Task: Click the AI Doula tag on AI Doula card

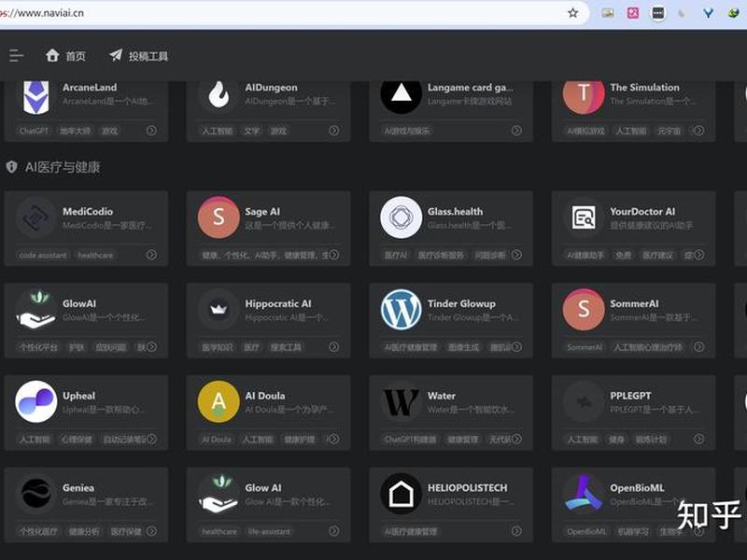Action: pyautogui.click(x=217, y=439)
